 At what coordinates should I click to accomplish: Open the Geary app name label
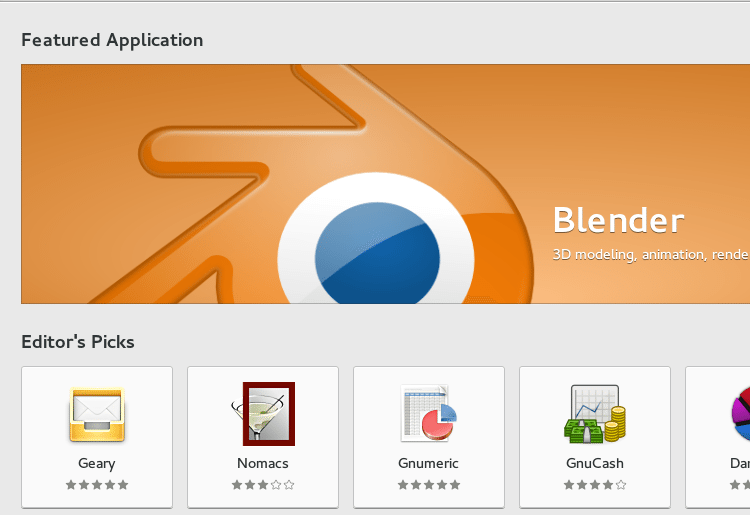97,463
